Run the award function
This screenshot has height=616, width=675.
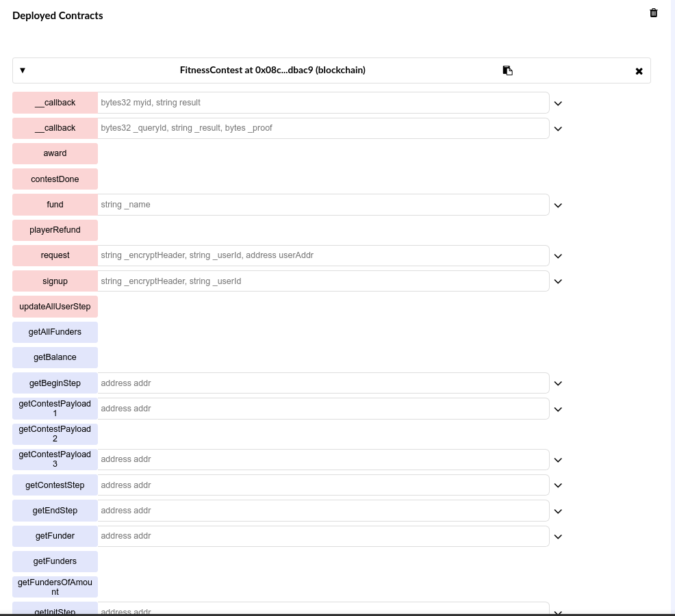coord(55,154)
